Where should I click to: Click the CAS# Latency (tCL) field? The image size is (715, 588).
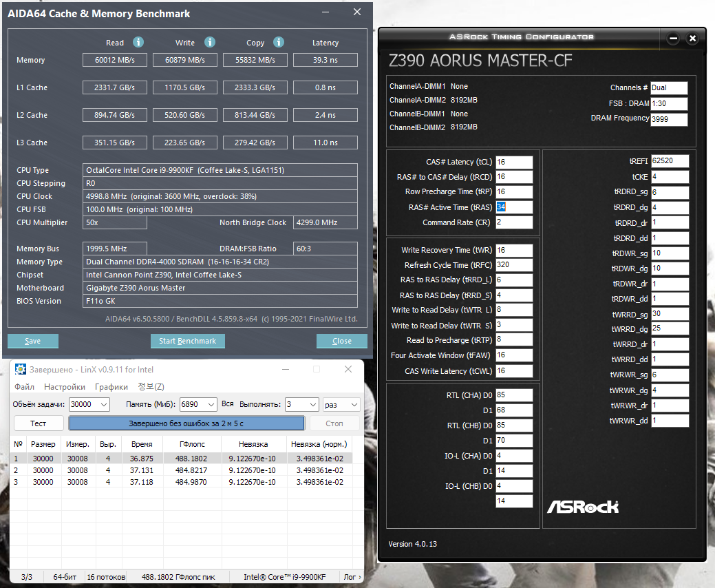click(x=514, y=162)
